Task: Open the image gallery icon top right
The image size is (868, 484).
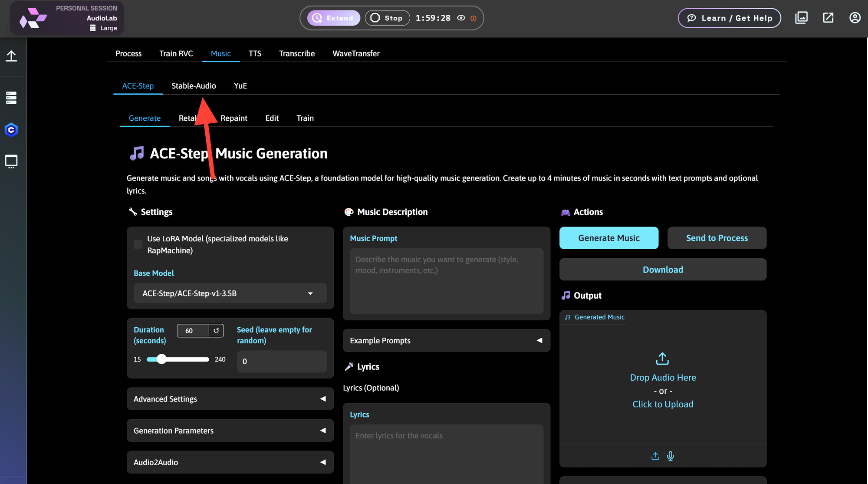Action: 801,17
